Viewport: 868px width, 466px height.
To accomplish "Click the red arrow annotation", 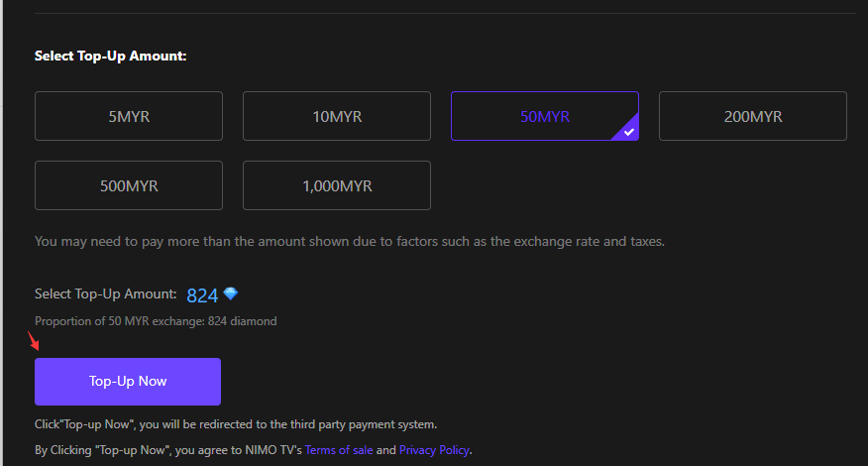I will (x=34, y=341).
